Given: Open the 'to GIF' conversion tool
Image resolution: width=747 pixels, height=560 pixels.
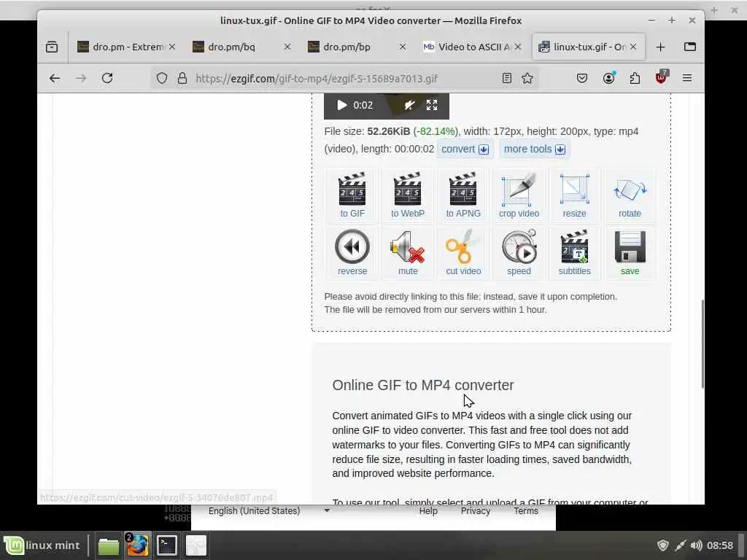Looking at the screenshot, I should click(352, 195).
